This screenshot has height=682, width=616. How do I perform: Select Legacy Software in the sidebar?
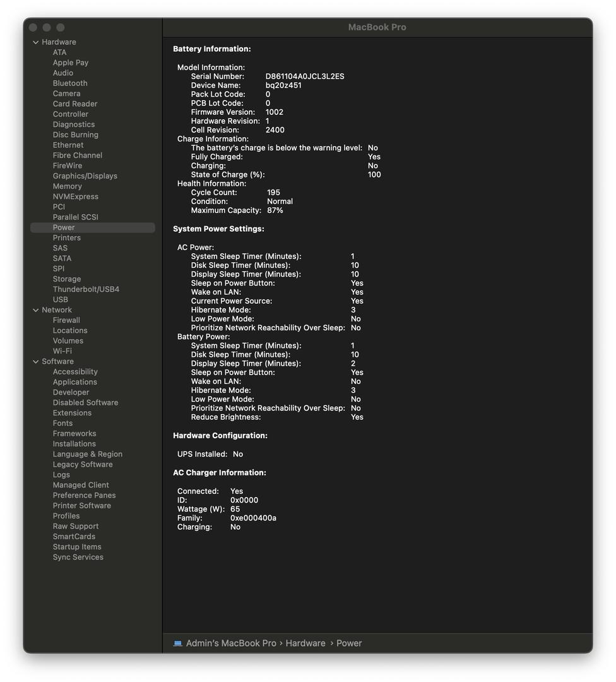coord(83,465)
